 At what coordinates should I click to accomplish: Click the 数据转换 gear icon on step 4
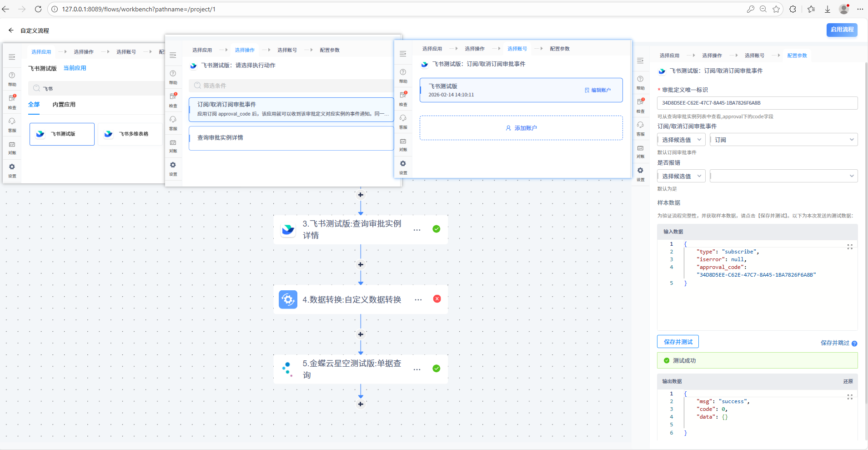[x=288, y=299]
